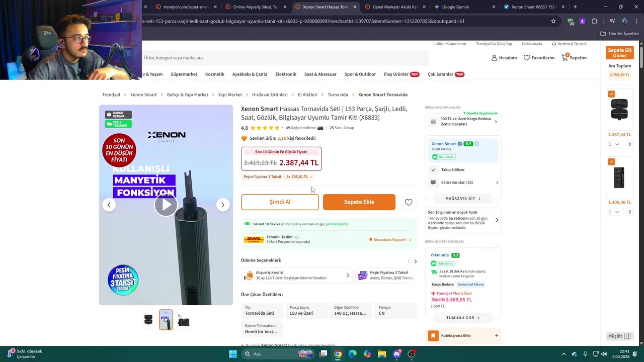Open Spor & Outdoor category menu
This screenshot has width=644, height=362.
[x=360, y=74]
